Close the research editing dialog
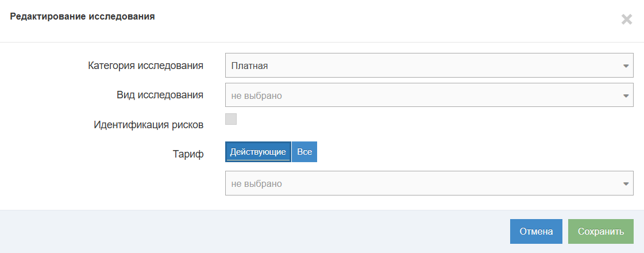This screenshot has height=253, width=644. coord(626,20)
